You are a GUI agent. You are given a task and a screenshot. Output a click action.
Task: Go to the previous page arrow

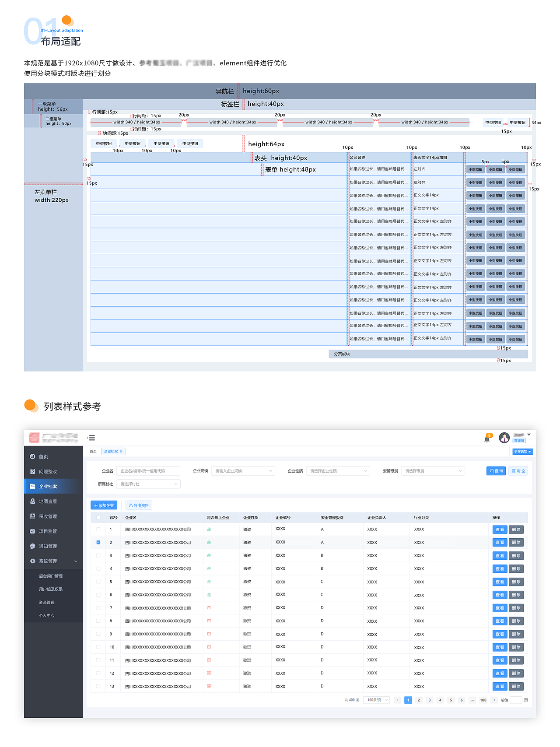tap(397, 700)
